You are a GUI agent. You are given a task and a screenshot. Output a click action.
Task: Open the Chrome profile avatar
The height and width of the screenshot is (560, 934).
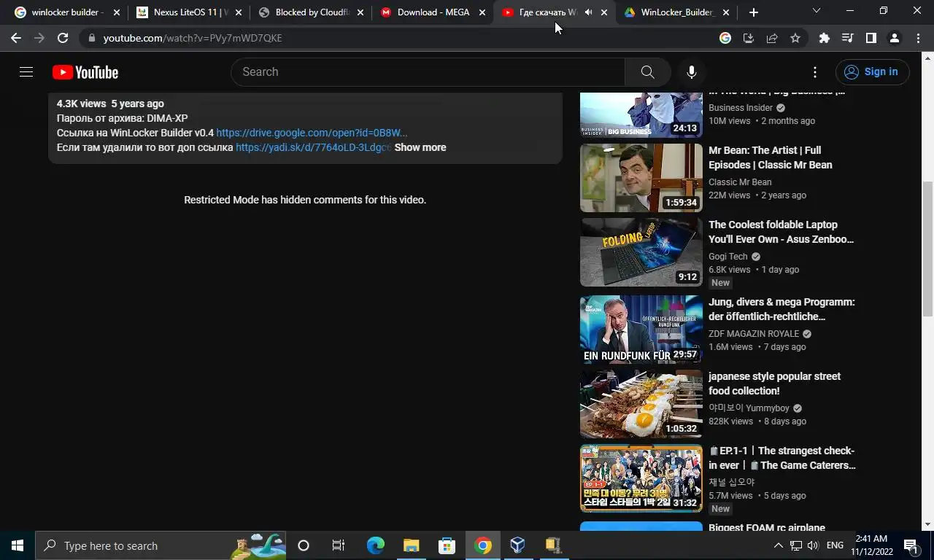point(895,38)
